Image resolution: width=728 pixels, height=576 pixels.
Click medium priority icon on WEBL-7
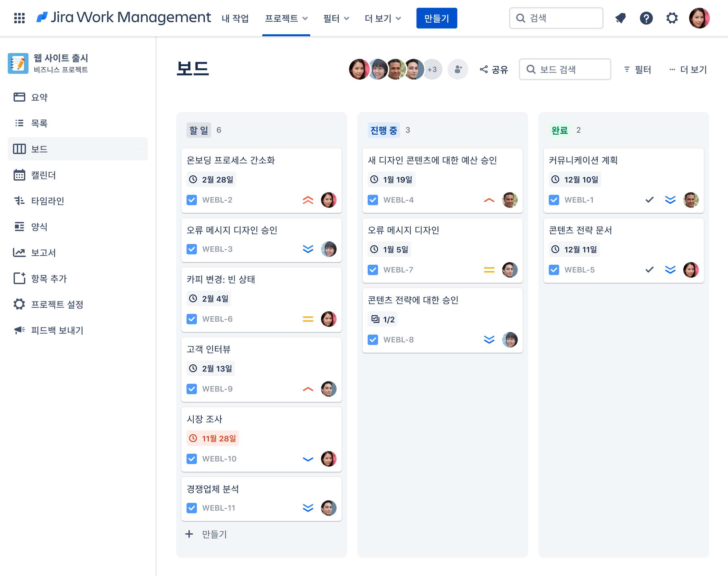pos(489,270)
